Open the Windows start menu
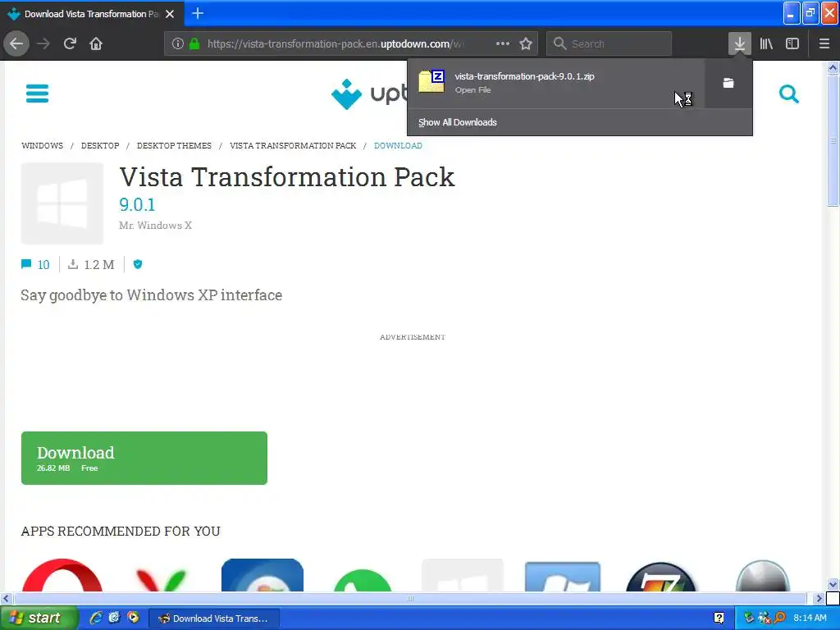 [39, 619]
